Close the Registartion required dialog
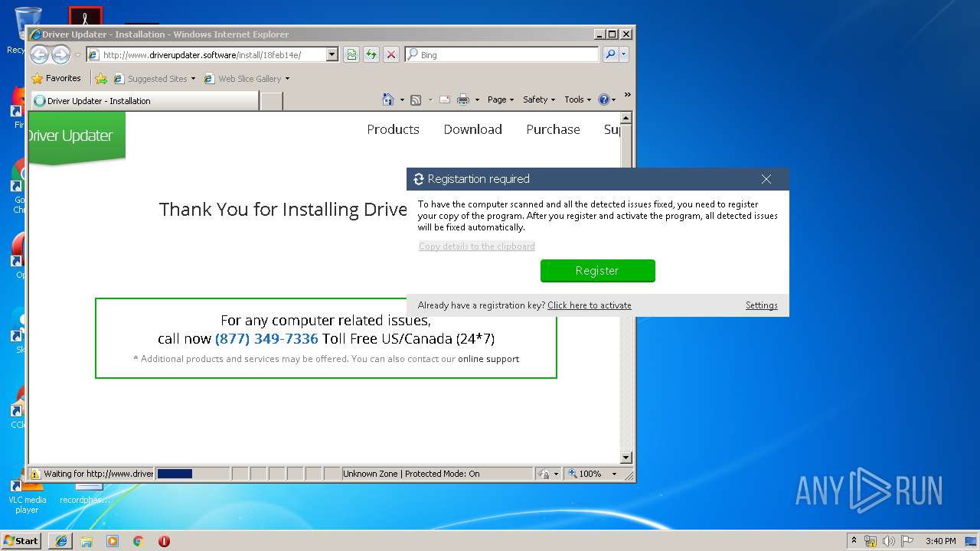 (766, 179)
